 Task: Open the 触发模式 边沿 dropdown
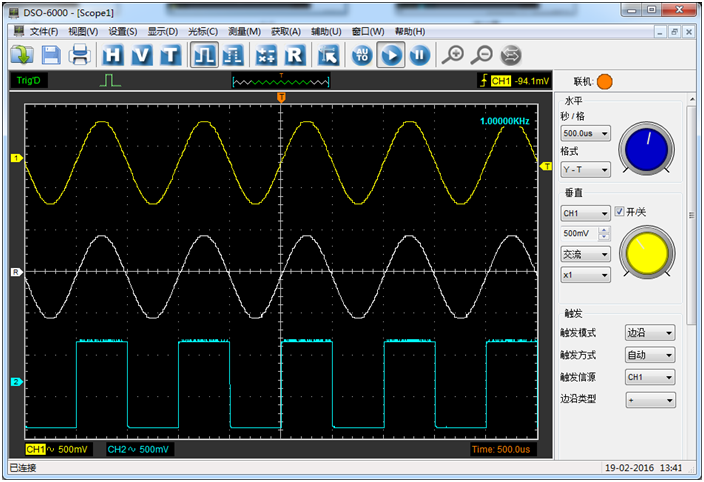649,332
